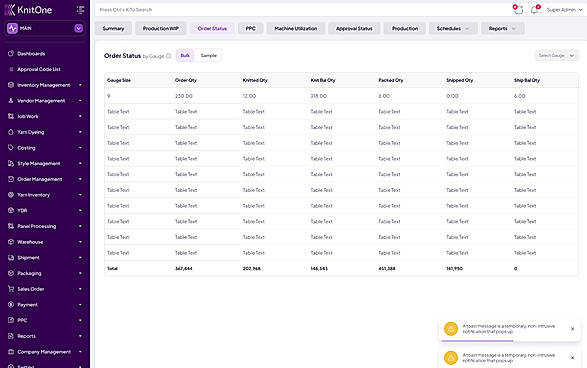Switch to the Production tab
This screenshot has width=587, height=368.
tap(405, 28)
